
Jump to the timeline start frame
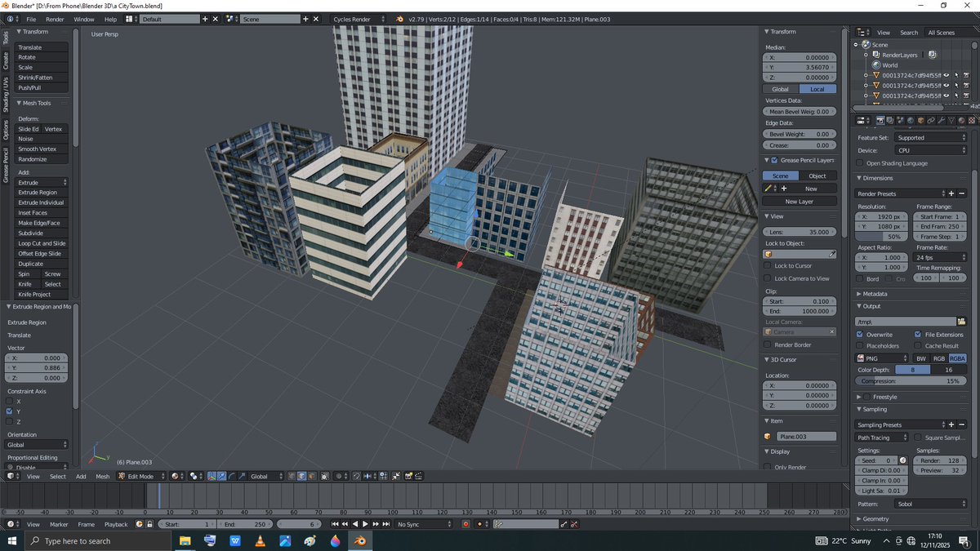pos(335,524)
